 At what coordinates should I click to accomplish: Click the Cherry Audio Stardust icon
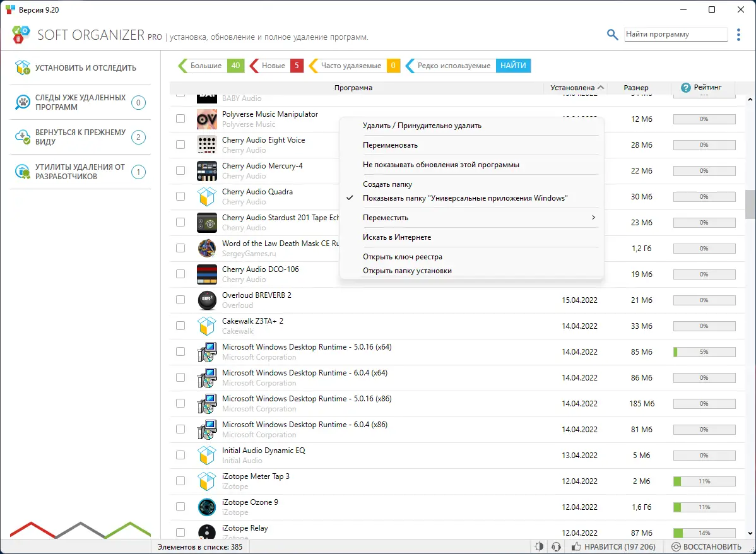[x=207, y=222]
